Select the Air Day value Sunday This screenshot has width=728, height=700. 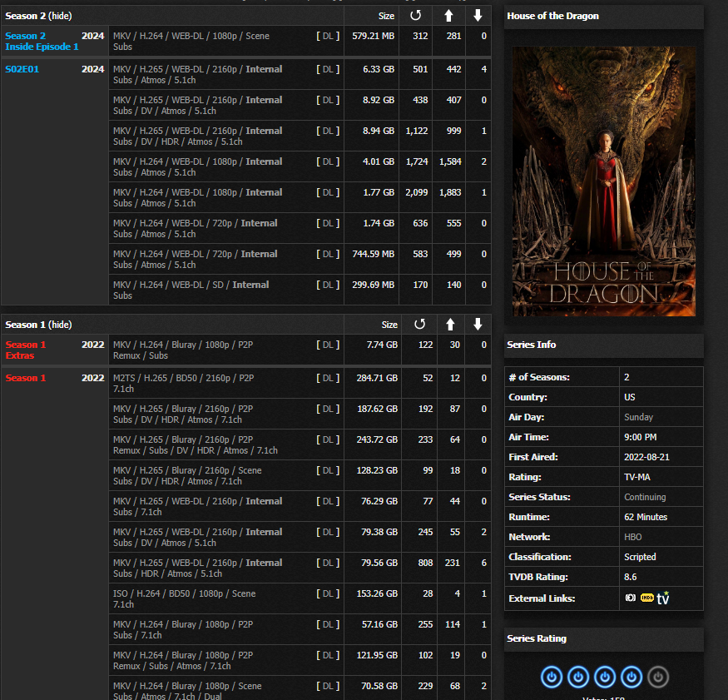pyautogui.click(x=638, y=417)
